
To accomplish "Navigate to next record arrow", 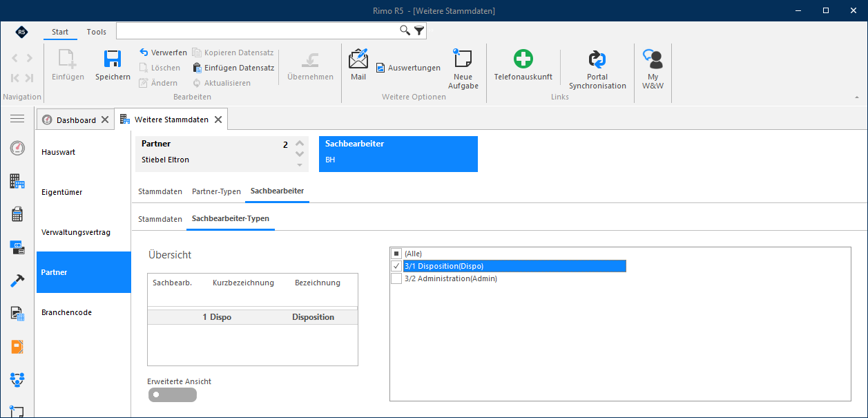I will pyautogui.click(x=29, y=58).
